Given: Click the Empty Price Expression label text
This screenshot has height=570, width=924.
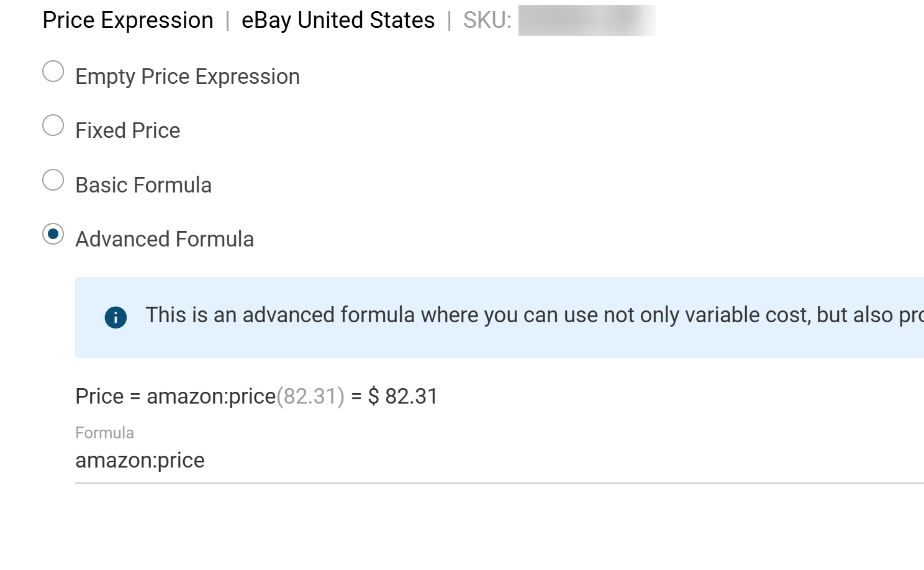Looking at the screenshot, I should [187, 76].
